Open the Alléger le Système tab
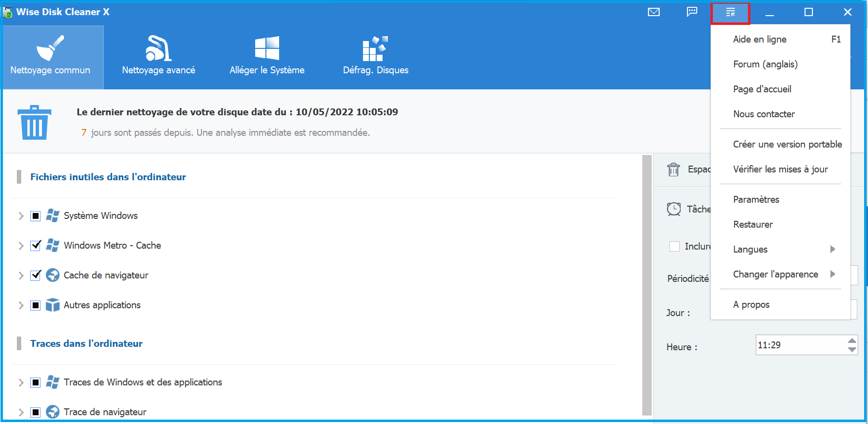Screen dimensions: 868x424 267,57
